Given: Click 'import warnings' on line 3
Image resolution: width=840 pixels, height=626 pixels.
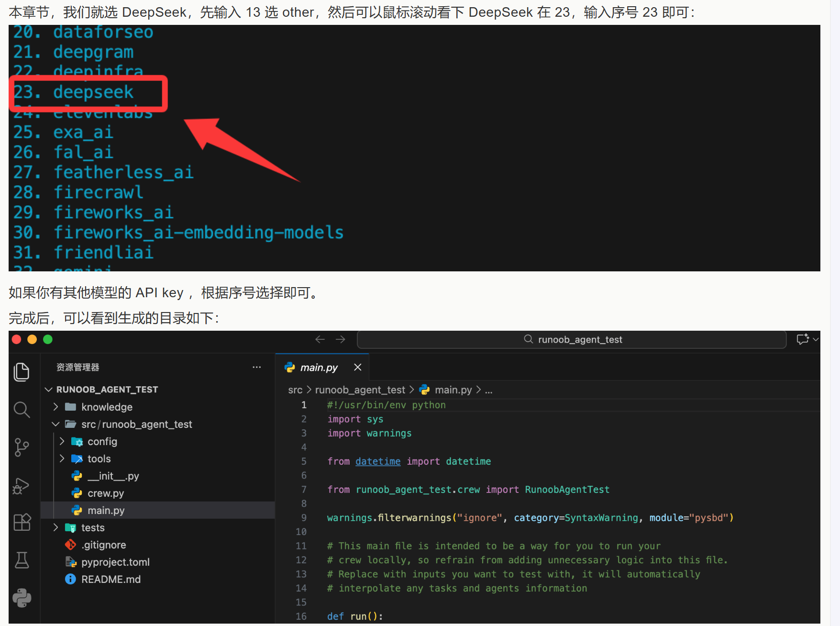Looking at the screenshot, I should [369, 433].
